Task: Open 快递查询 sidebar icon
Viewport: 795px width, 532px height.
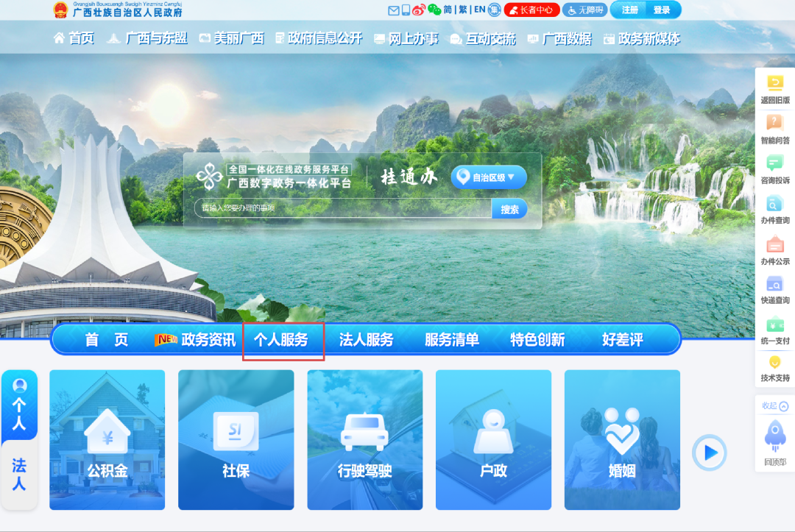Action: tap(774, 284)
